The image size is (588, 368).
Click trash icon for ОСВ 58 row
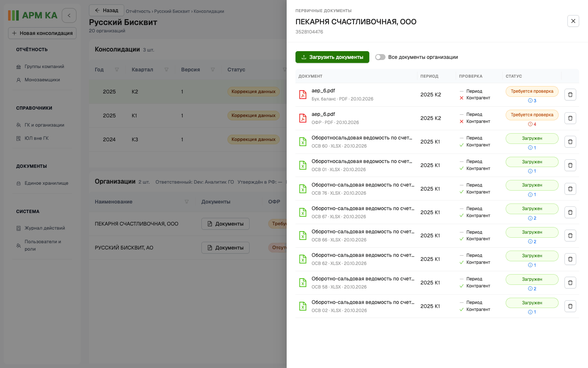coord(570,283)
